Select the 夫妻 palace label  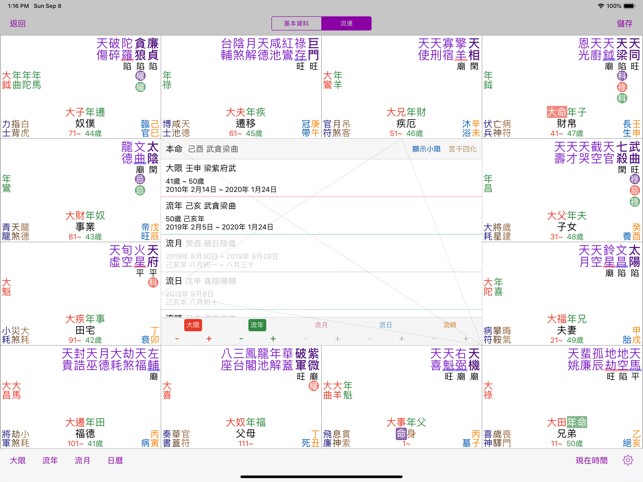(567, 330)
